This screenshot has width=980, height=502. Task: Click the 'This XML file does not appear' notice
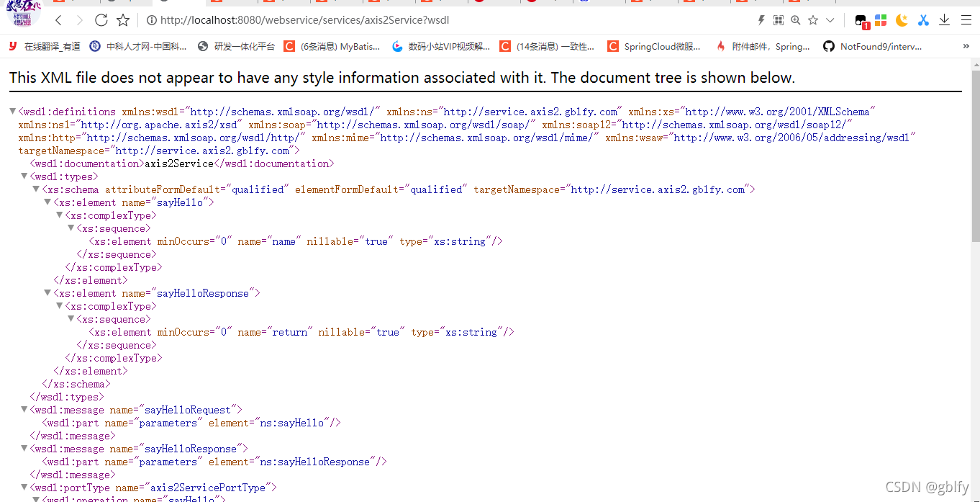(x=402, y=78)
